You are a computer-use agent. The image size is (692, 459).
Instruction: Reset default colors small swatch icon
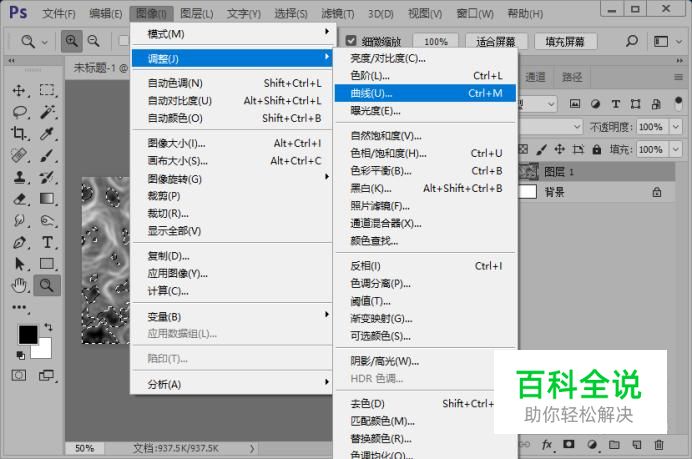[20, 355]
